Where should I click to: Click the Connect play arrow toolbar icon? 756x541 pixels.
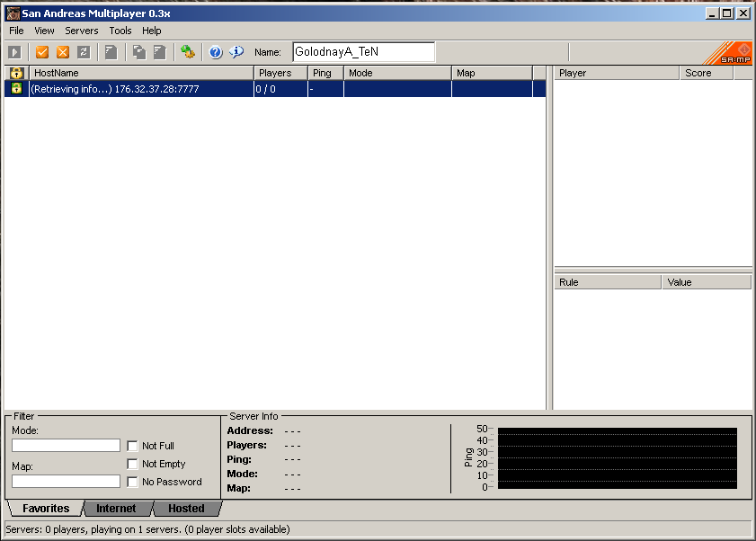click(14, 52)
